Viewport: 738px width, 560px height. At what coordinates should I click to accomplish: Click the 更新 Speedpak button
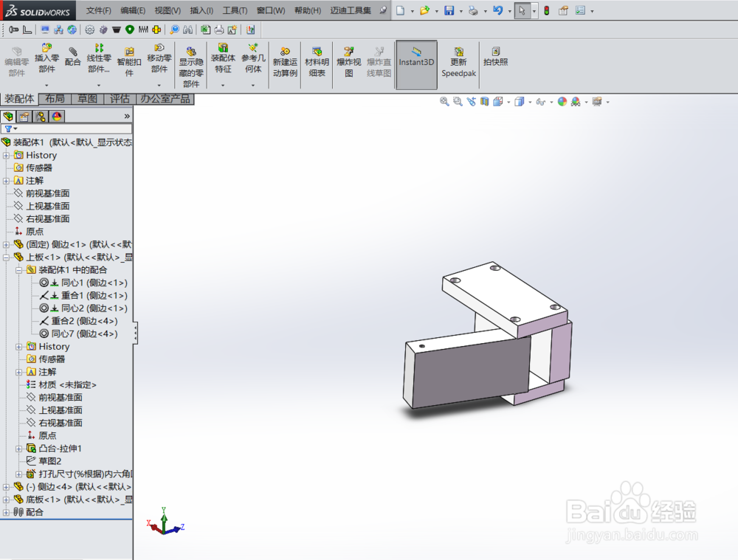point(458,63)
